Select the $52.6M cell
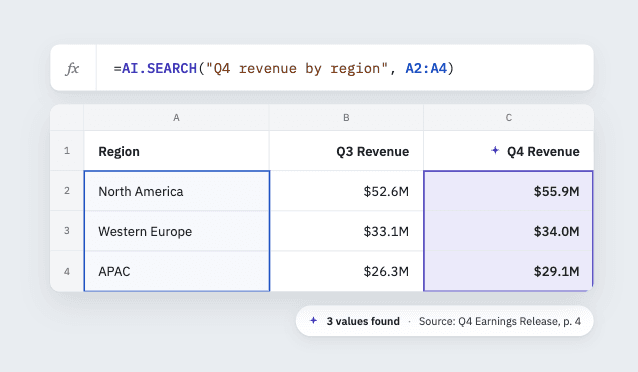The image size is (638, 372). [346, 191]
